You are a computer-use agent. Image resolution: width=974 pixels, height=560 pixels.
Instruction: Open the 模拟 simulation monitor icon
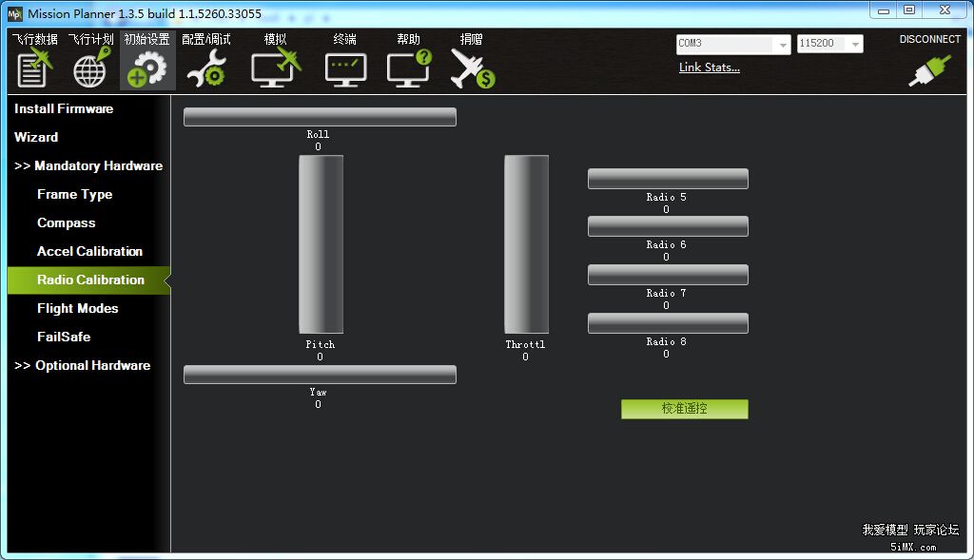point(275,68)
